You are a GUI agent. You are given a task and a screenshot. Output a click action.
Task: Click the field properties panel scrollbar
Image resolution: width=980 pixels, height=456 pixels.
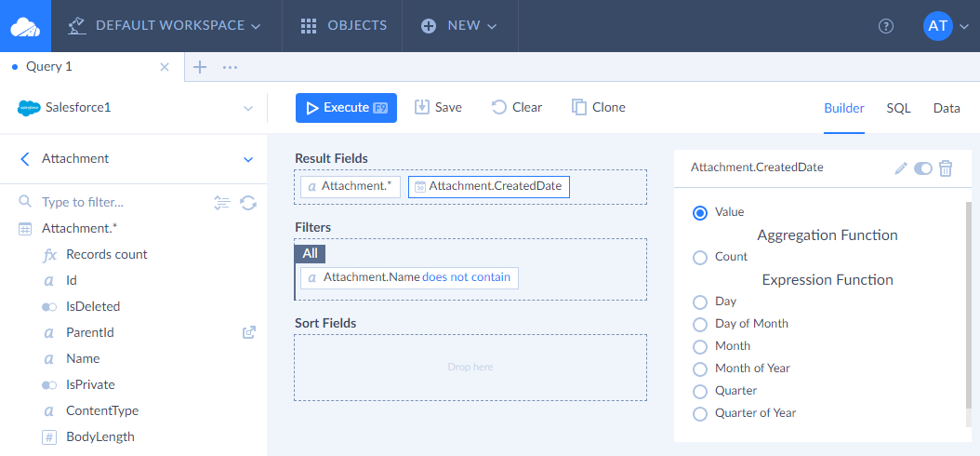click(969, 304)
